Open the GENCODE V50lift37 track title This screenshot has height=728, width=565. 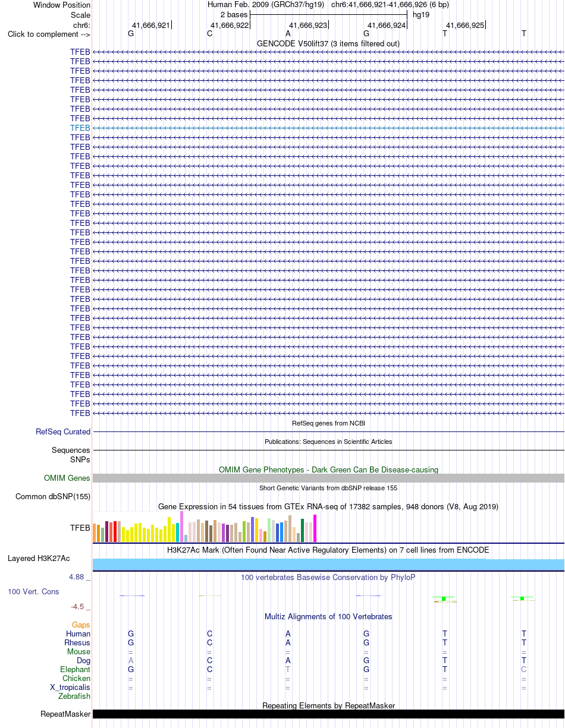[328, 43]
